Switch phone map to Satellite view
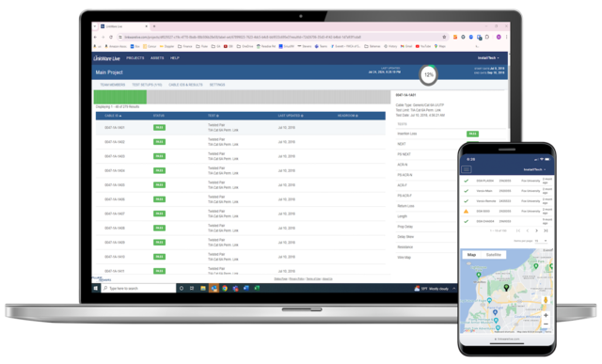Image resolution: width=602 pixels, height=364 pixels. [x=493, y=255]
